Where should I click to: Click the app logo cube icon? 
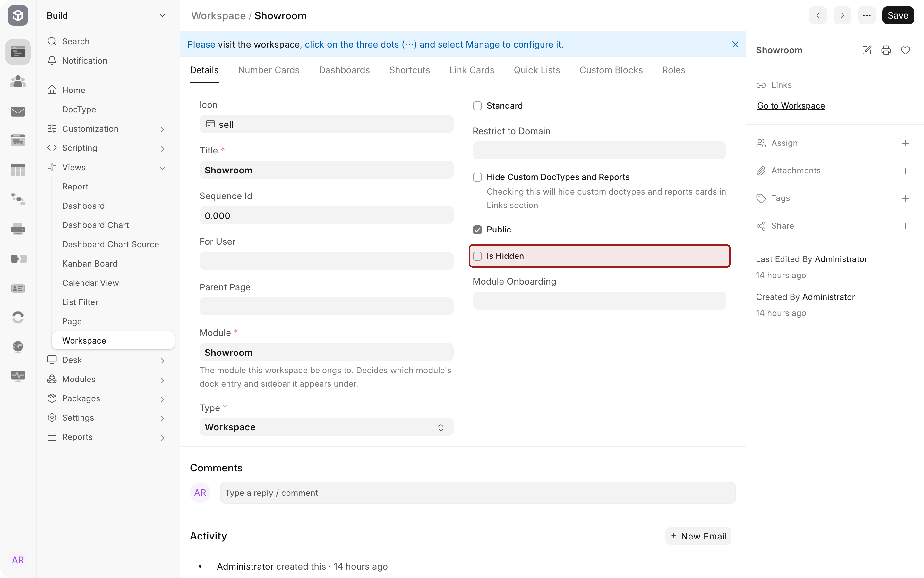[18, 15]
